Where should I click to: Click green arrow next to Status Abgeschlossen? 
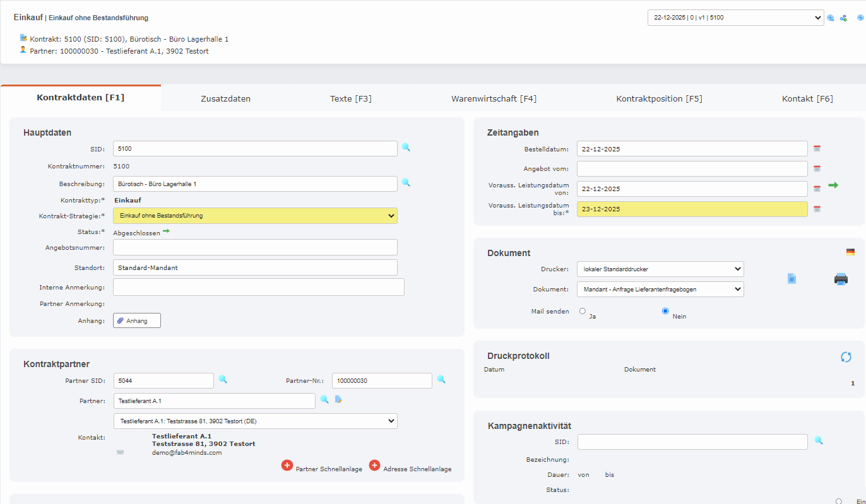(167, 231)
